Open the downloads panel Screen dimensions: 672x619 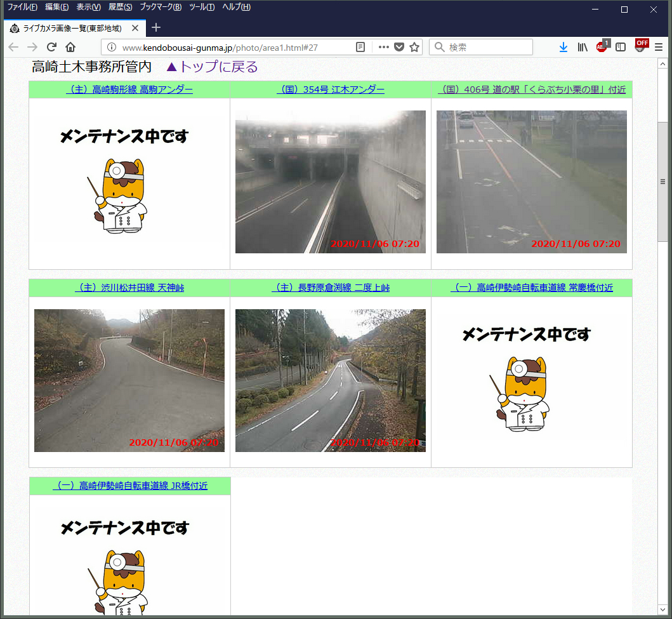click(x=563, y=47)
